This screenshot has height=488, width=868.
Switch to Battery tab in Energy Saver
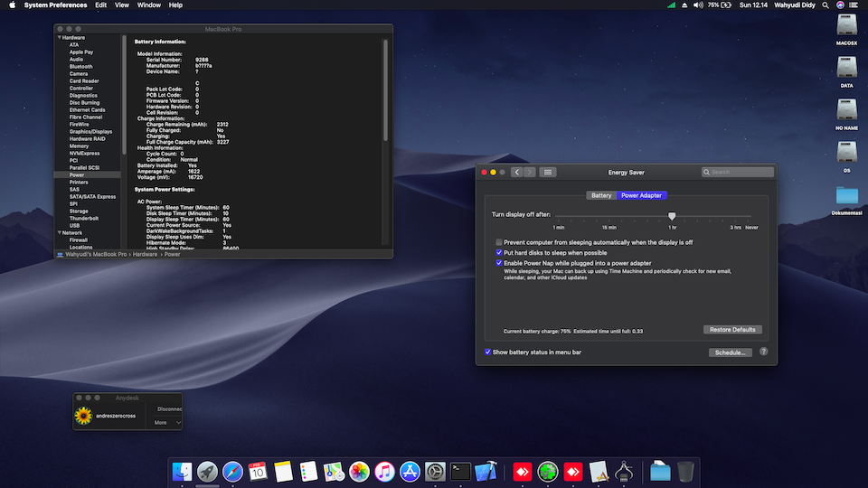[601, 195]
